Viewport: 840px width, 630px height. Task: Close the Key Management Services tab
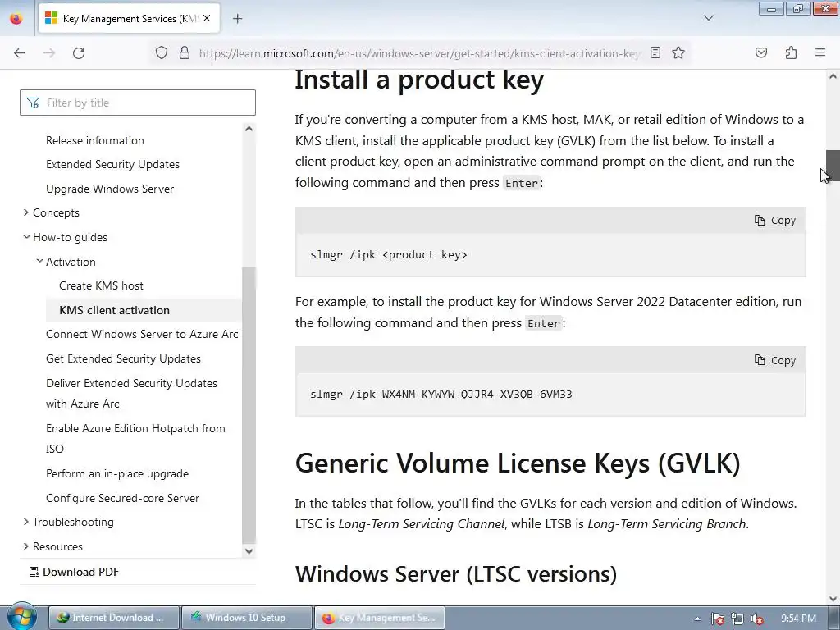[207, 18]
